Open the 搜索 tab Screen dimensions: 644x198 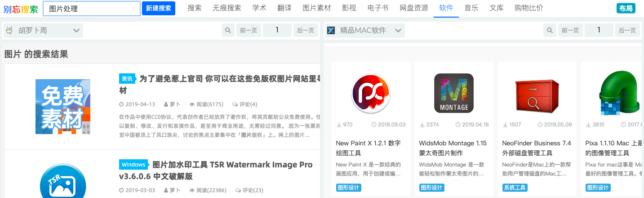pos(195,8)
